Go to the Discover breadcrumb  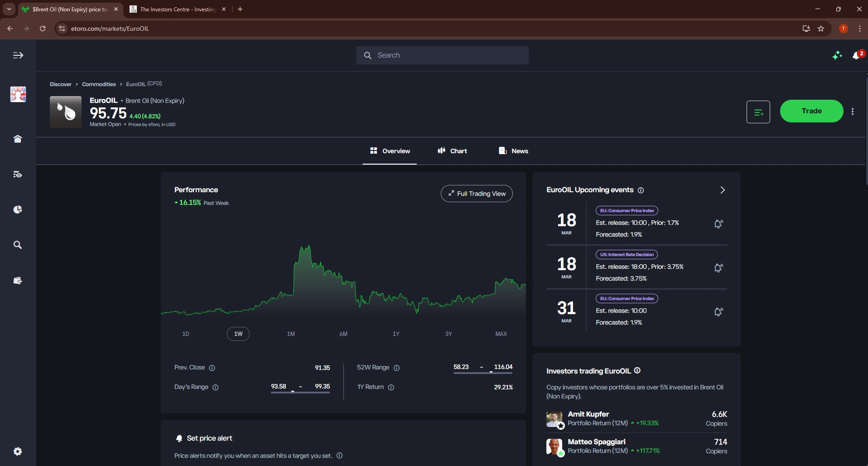pos(61,84)
